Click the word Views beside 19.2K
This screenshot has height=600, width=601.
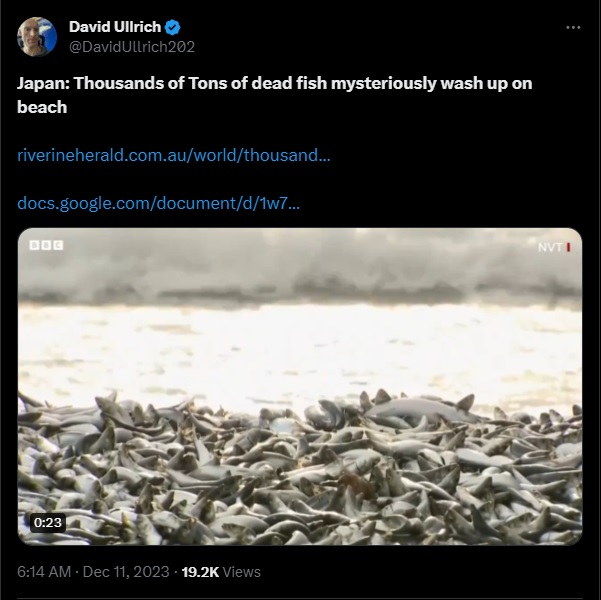click(241, 572)
